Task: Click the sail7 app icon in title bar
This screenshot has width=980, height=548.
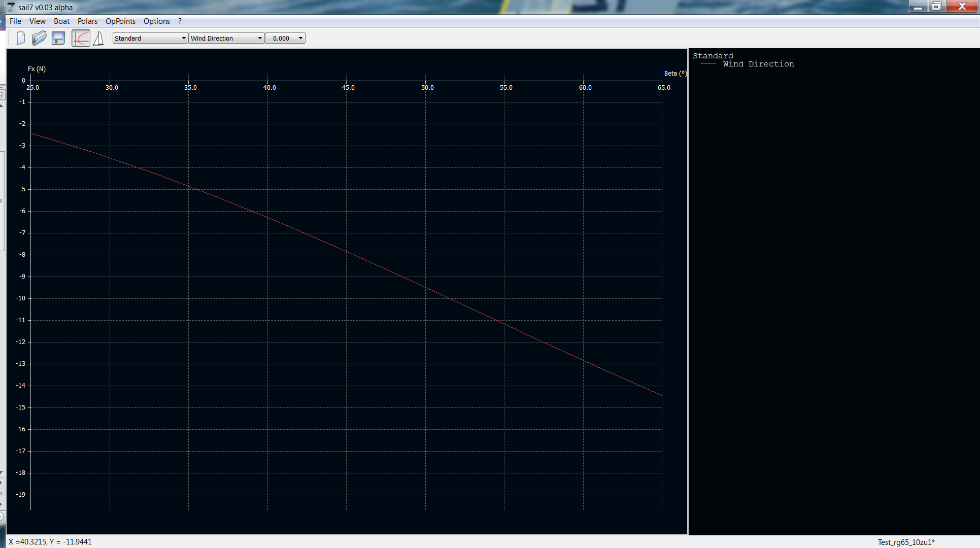Action: [11, 7]
